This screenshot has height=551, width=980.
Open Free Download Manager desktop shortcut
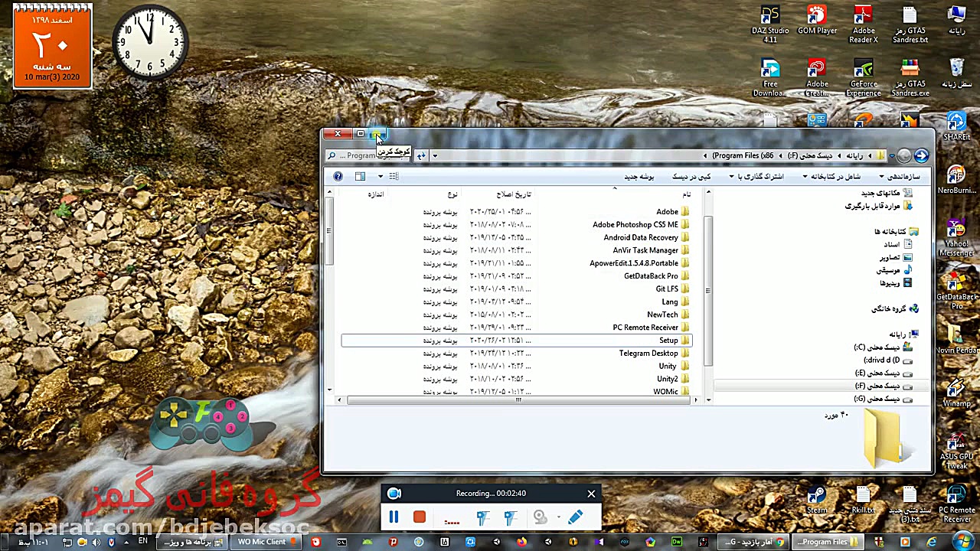[770, 78]
